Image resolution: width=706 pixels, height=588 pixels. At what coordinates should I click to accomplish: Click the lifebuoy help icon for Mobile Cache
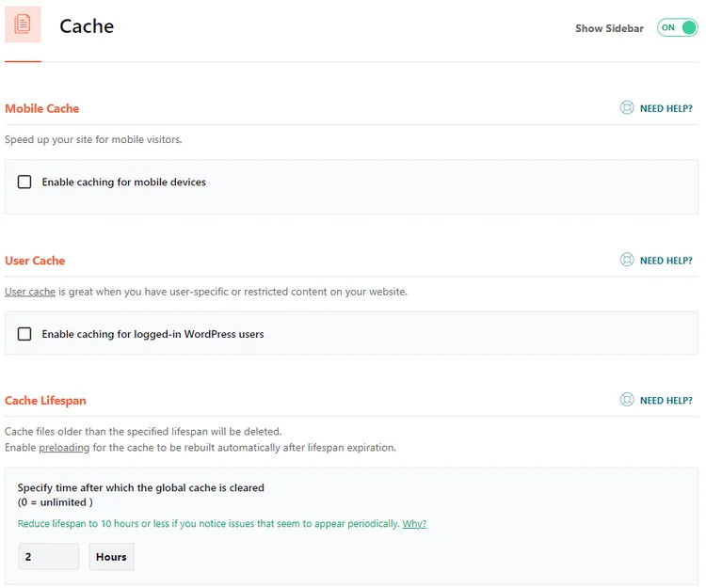627,107
